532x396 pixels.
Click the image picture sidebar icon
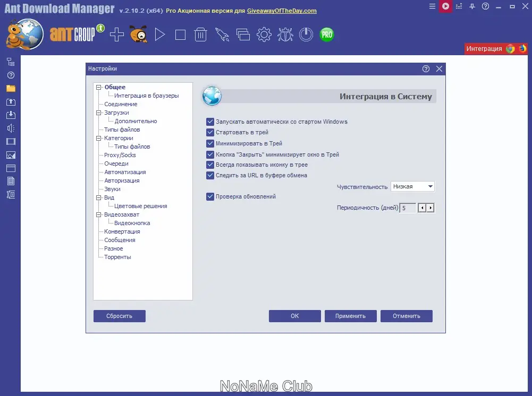pos(11,155)
